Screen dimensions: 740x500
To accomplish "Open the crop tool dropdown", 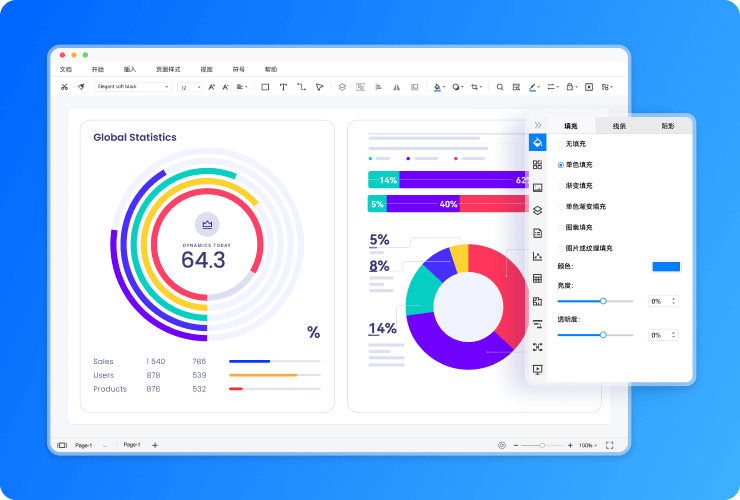I will [476, 87].
